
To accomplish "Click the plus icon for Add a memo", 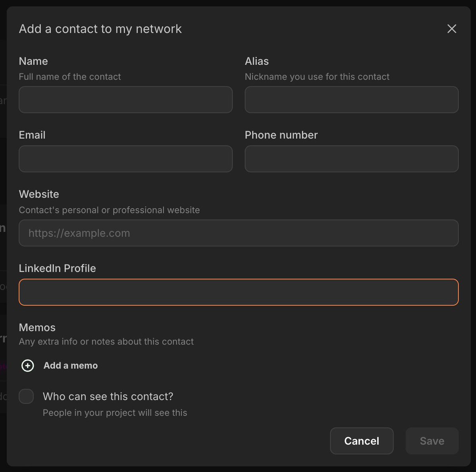I will [28, 366].
